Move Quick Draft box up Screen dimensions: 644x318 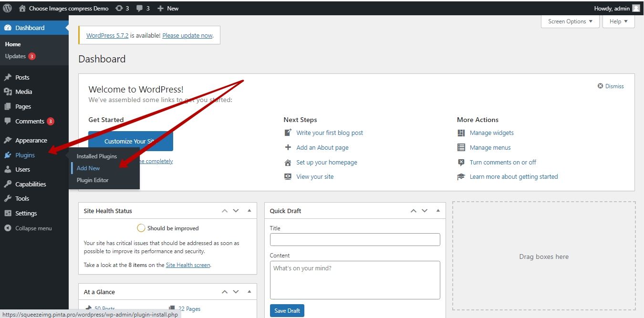(x=413, y=211)
